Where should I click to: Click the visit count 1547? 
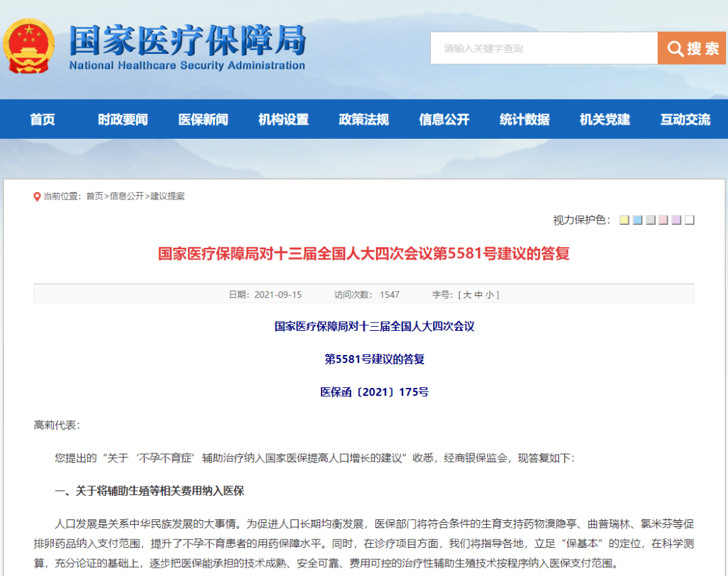click(x=390, y=294)
